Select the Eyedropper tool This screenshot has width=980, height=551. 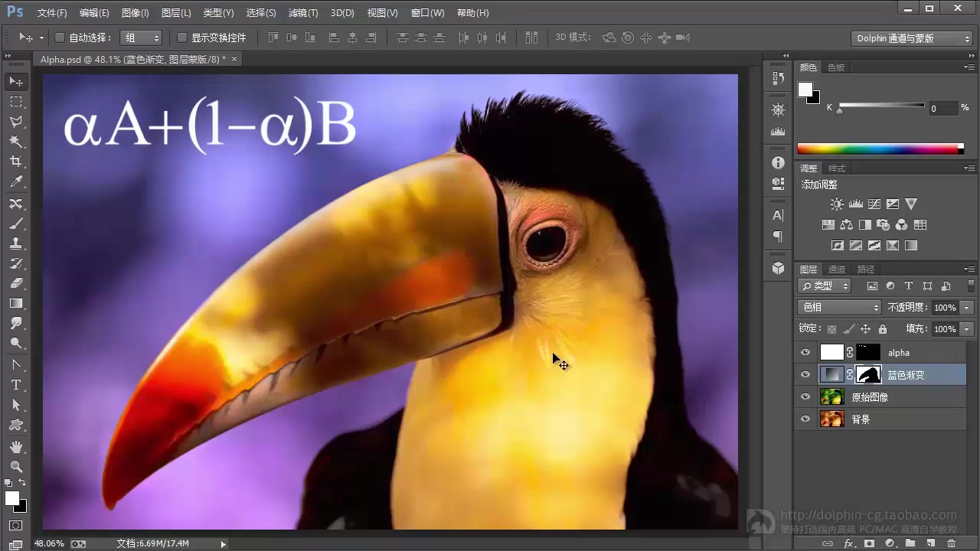16,182
